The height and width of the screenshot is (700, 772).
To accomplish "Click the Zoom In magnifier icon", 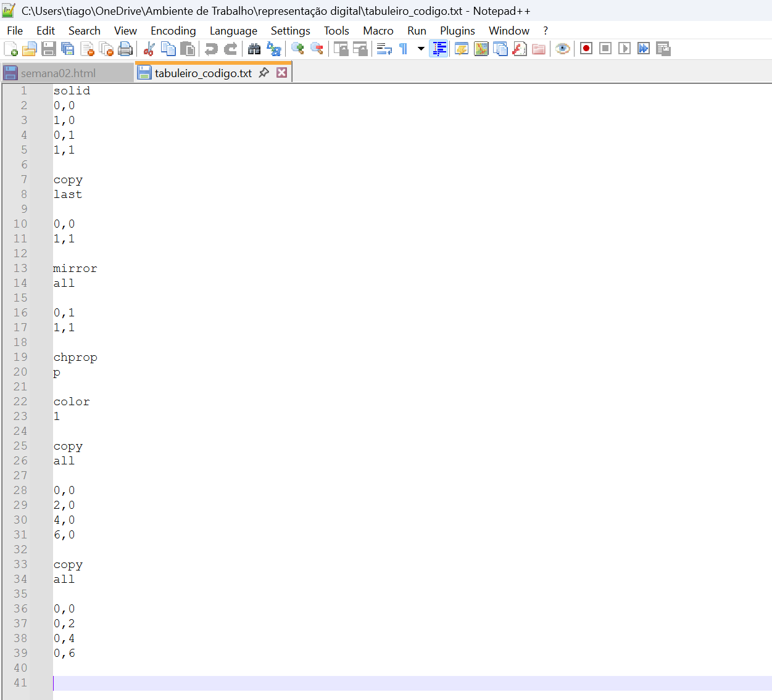I will click(x=297, y=49).
